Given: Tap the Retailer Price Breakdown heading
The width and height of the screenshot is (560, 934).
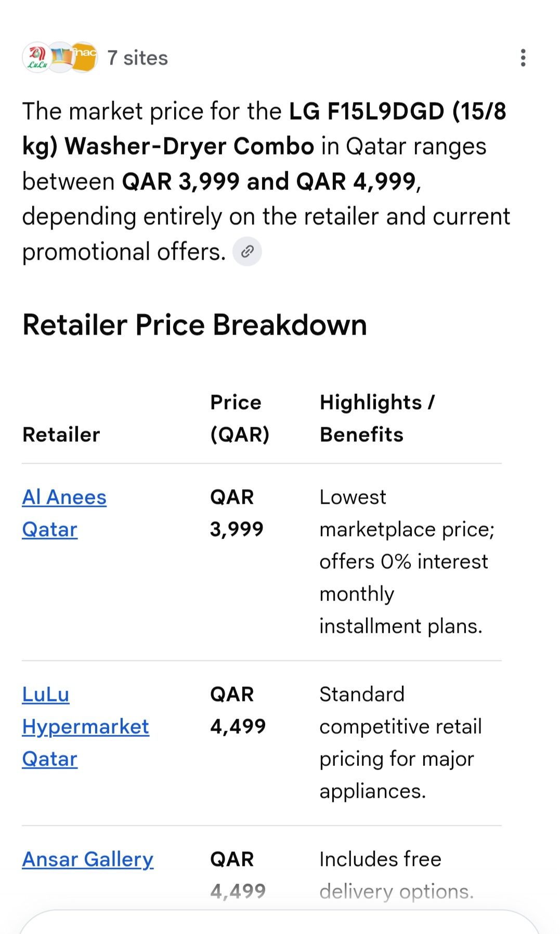Looking at the screenshot, I should 194,325.
